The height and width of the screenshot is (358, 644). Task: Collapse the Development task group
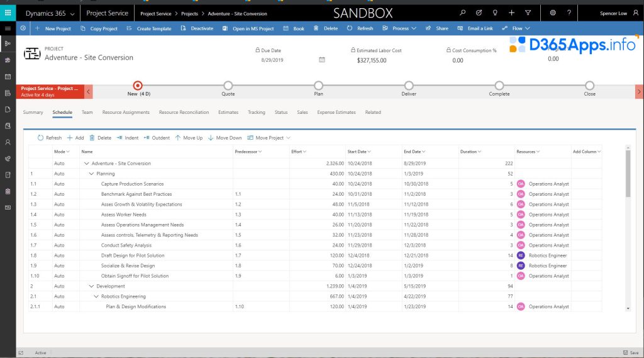[x=91, y=286]
